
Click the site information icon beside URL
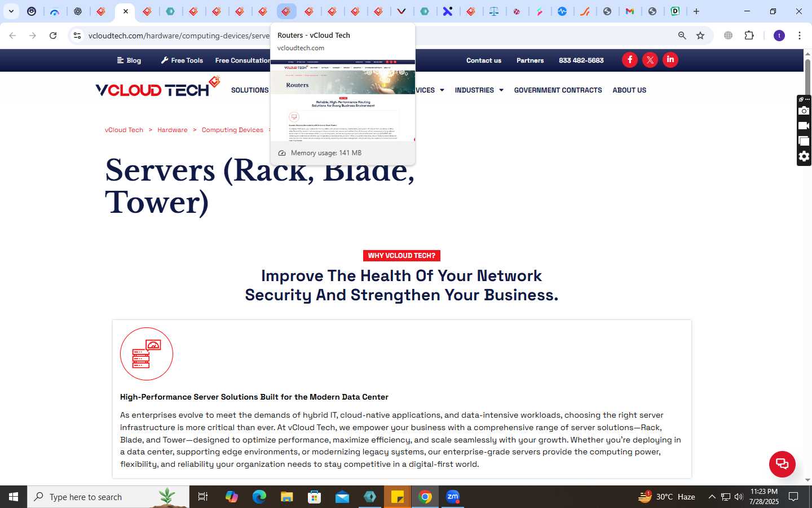[77, 36]
